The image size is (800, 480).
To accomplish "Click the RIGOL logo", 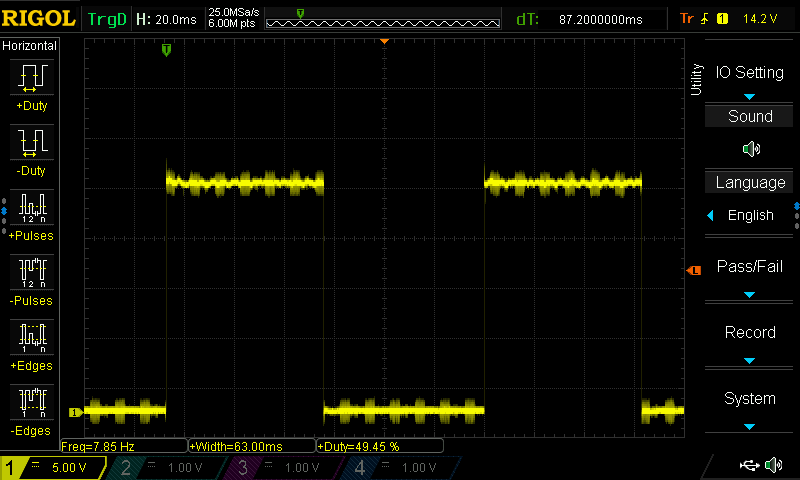I will coord(38,18).
